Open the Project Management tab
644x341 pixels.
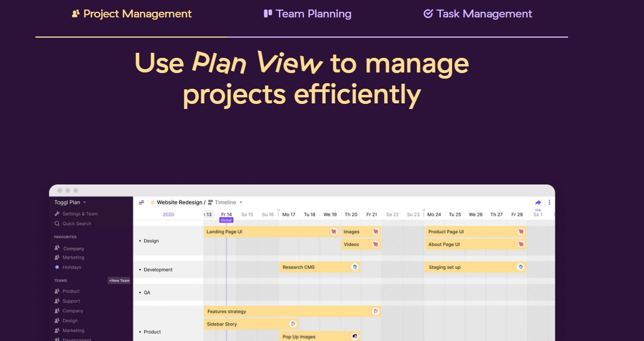coord(132,14)
